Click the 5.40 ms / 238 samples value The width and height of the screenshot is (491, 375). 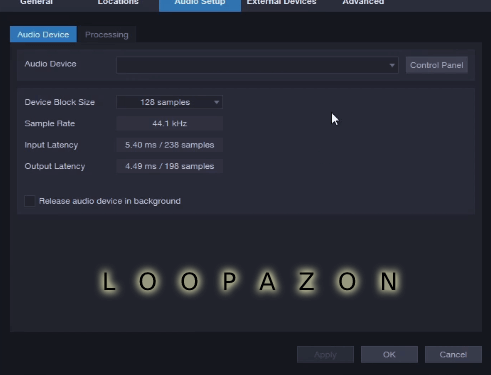click(169, 145)
